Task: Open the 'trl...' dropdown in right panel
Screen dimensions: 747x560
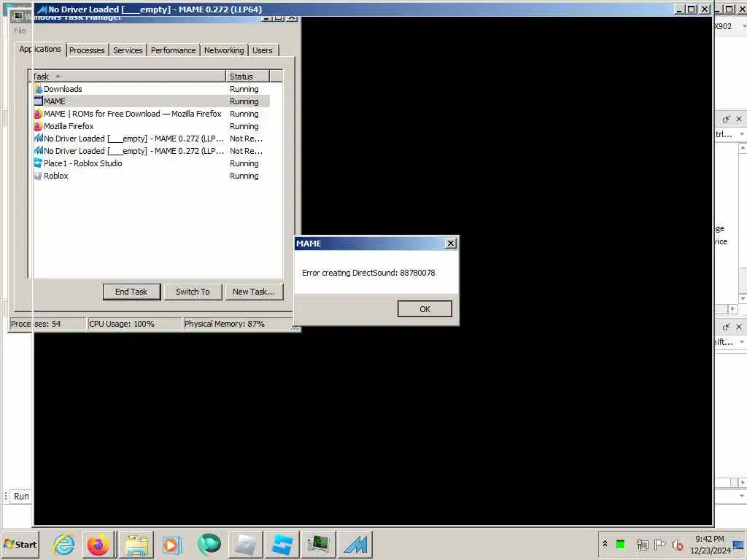Action: 742,134
